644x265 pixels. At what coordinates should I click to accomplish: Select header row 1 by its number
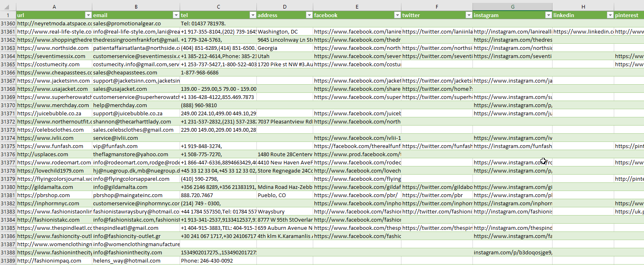[8, 15]
